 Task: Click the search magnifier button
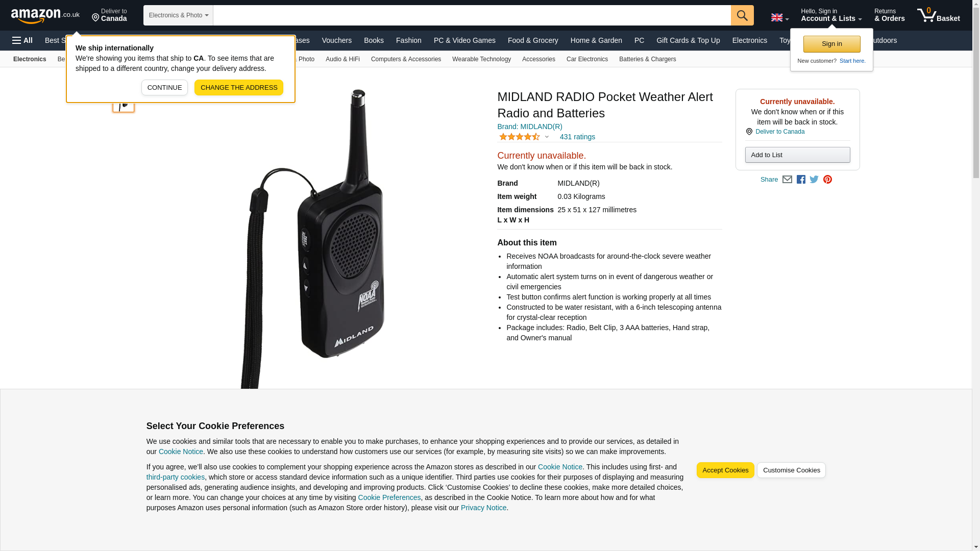[x=742, y=15]
